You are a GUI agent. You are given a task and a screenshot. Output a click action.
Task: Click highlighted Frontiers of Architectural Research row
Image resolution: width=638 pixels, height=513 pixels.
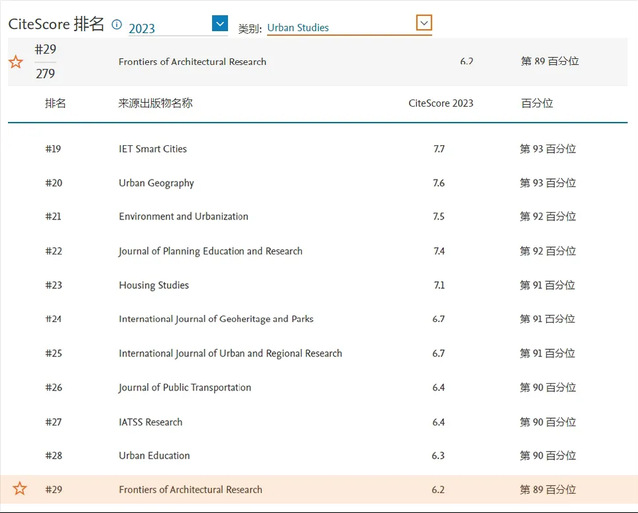pos(190,490)
